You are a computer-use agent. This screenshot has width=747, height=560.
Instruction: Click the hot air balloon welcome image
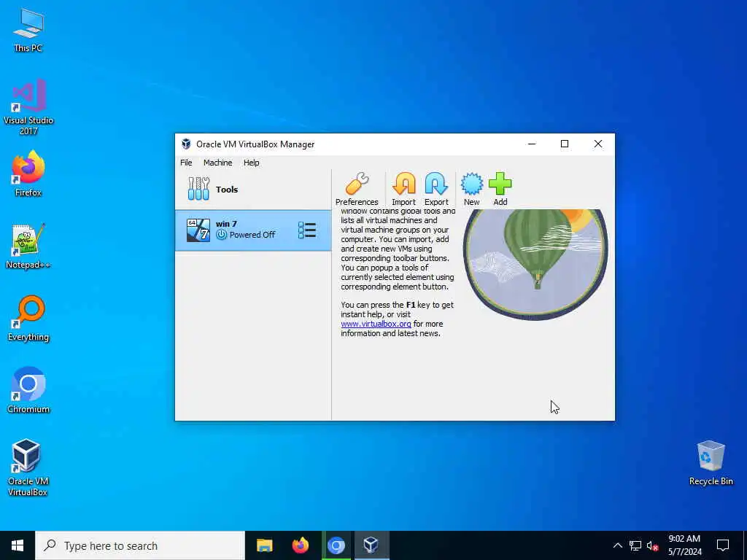[x=535, y=264]
